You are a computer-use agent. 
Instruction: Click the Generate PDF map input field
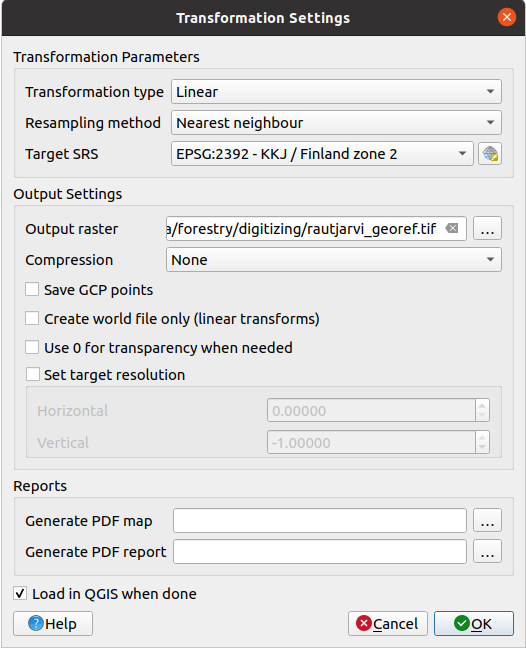[x=319, y=520]
